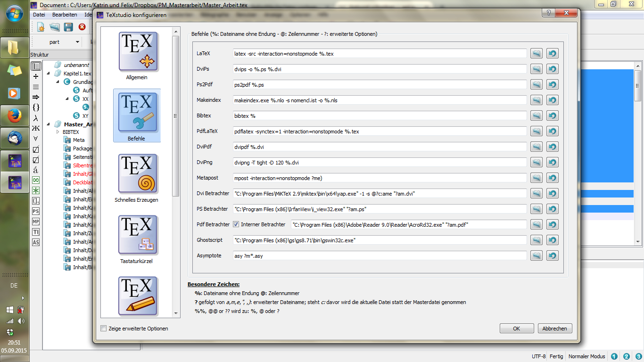The image size is (644, 362).
Task: Select the PS symbols icon in sidebar
Action: pos(35,211)
